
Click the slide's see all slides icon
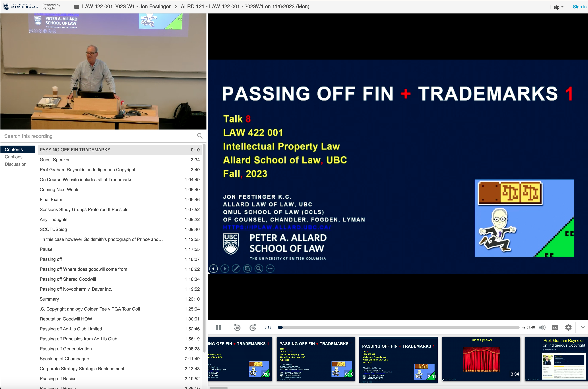[247, 269]
